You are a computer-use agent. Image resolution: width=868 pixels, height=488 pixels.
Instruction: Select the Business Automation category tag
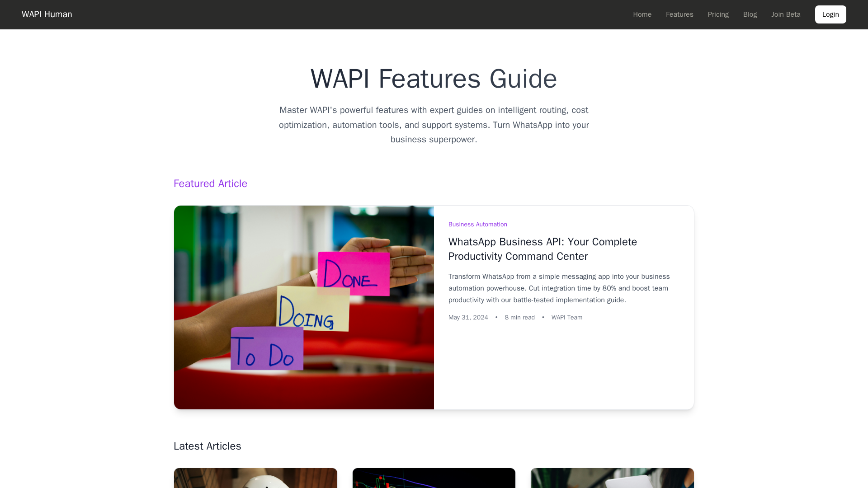477,225
